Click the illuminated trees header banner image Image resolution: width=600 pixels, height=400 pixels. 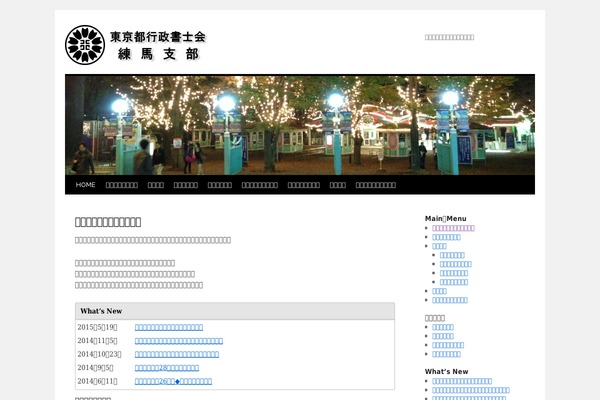point(300,124)
